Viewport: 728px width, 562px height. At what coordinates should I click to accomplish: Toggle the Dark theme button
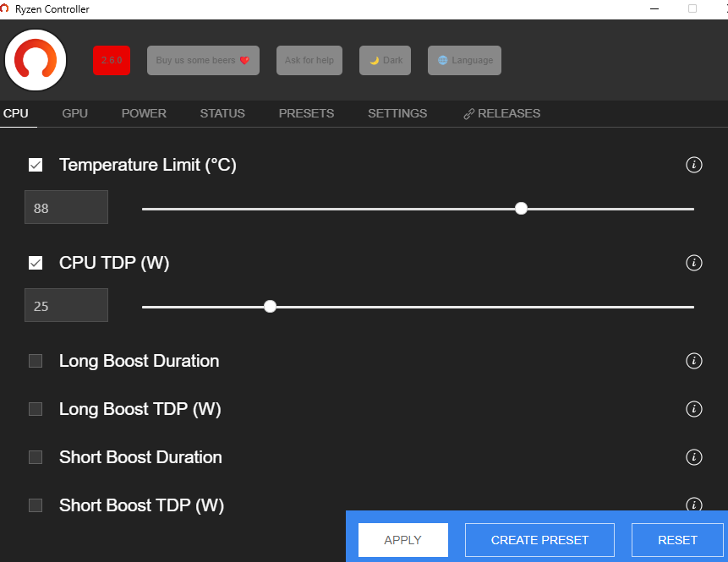(385, 60)
